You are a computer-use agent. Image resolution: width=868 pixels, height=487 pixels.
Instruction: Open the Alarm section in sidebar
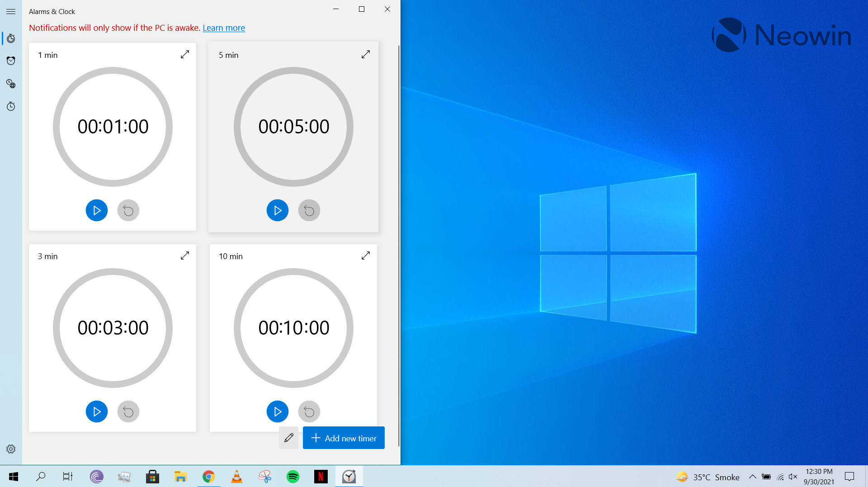11,61
